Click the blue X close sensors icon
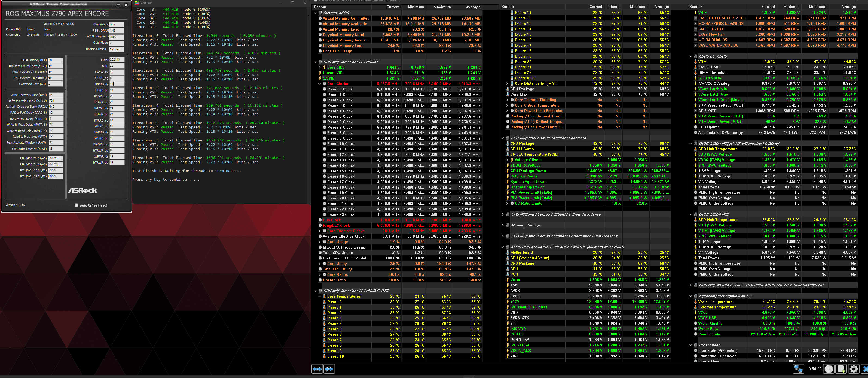Viewport: 868px width, 378px height. point(865,369)
